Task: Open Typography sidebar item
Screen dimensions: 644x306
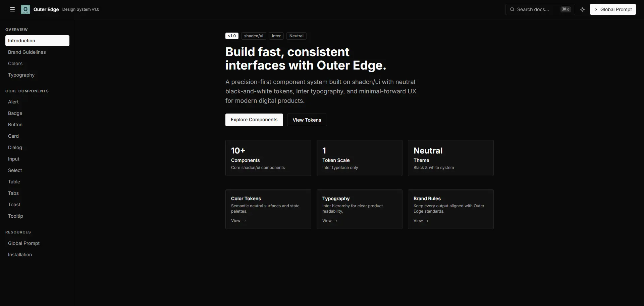Action: [37, 75]
